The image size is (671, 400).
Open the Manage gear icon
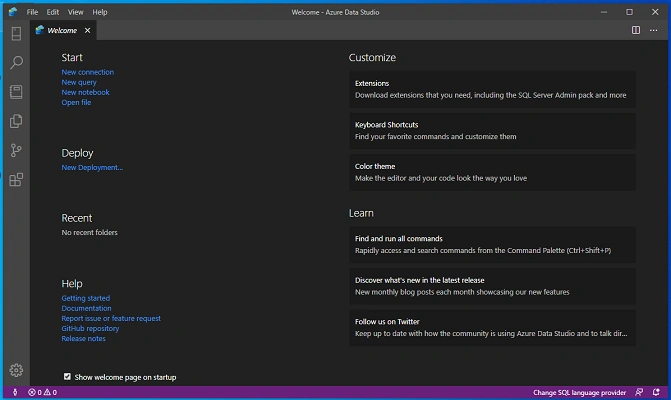pyautogui.click(x=16, y=370)
